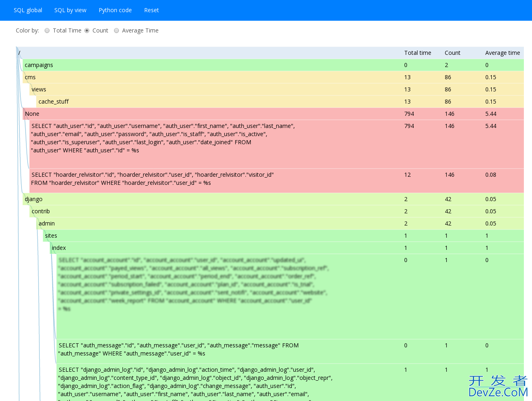
Task: Click average 5.44 in None row
Action: coord(491,114)
